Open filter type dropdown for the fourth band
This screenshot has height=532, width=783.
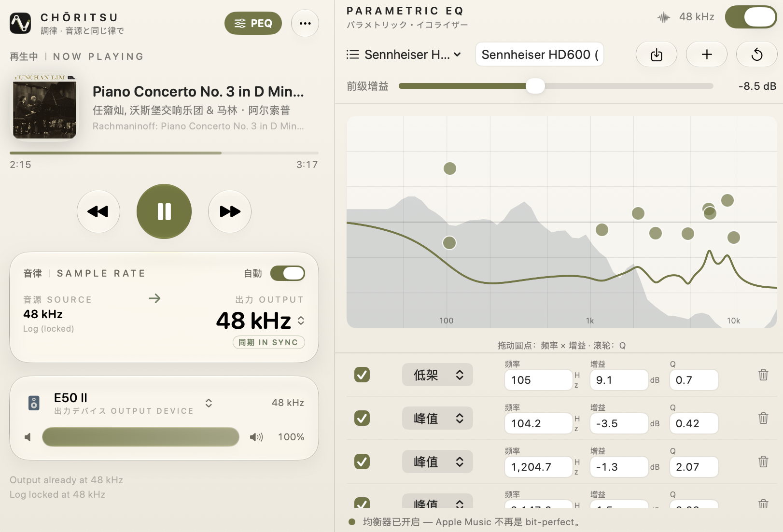437,501
